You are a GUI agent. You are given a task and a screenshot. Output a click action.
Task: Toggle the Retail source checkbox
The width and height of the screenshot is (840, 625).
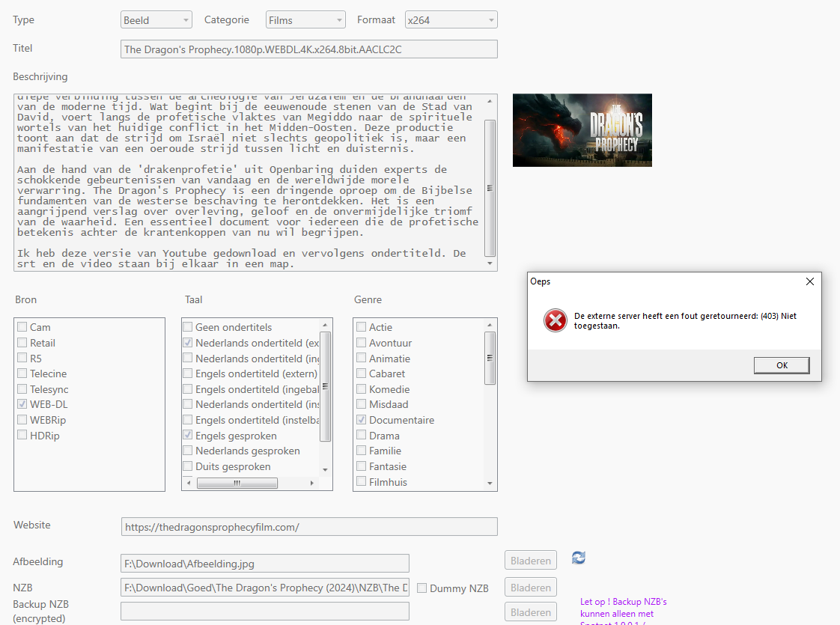click(22, 342)
